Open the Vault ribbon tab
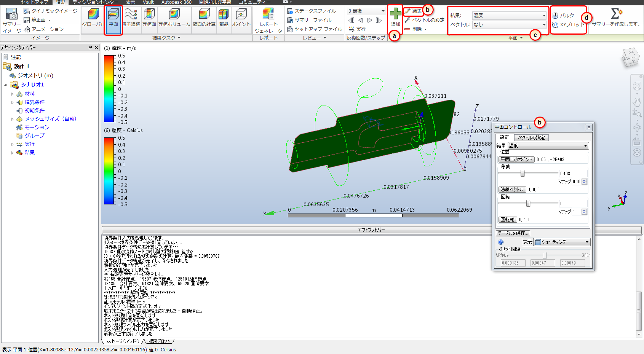This screenshot has height=354, width=644. tap(148, 2)
